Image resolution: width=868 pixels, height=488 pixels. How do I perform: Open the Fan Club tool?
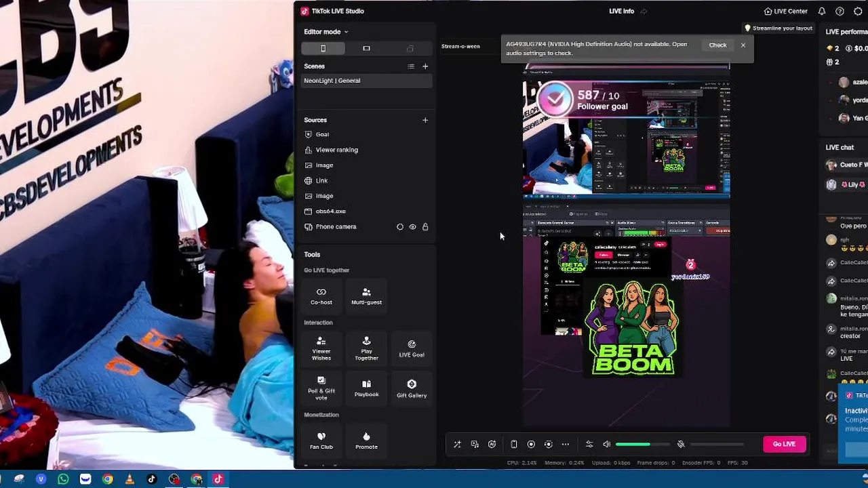coord(321,441)
